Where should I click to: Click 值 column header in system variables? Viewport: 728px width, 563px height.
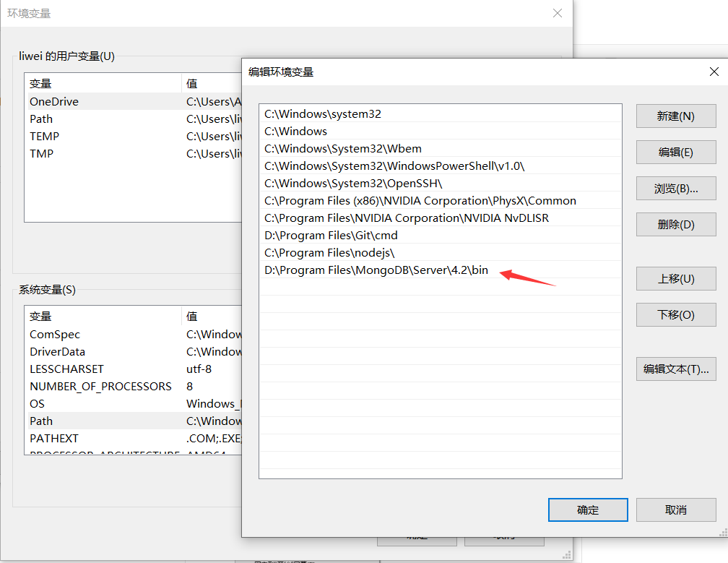point(212,317)
